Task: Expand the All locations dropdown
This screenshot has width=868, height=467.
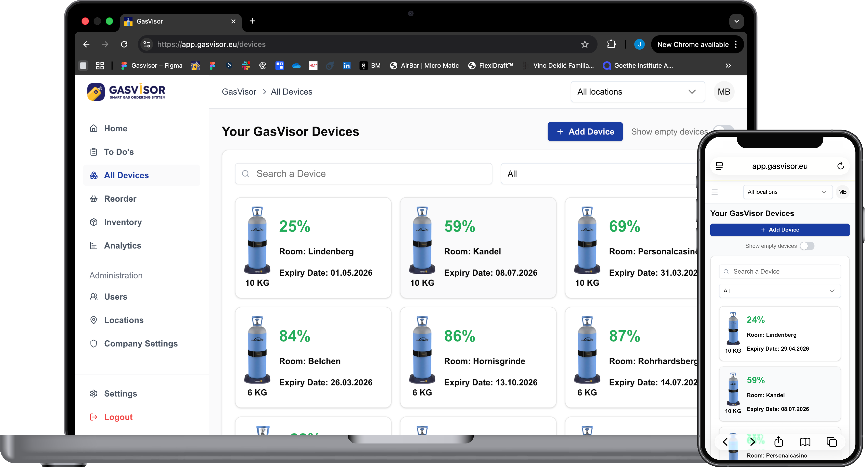Action: click(637, 92)
